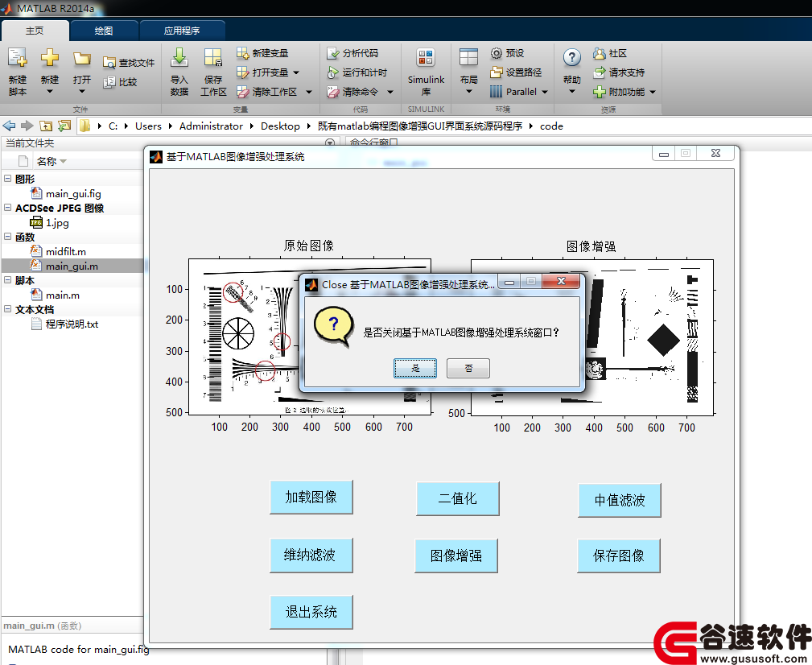Click code folder in address path

[x=551, y=126]
